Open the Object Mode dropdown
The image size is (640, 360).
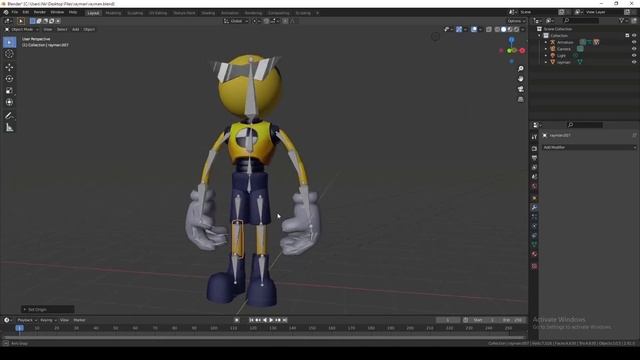tap(22, 29)
